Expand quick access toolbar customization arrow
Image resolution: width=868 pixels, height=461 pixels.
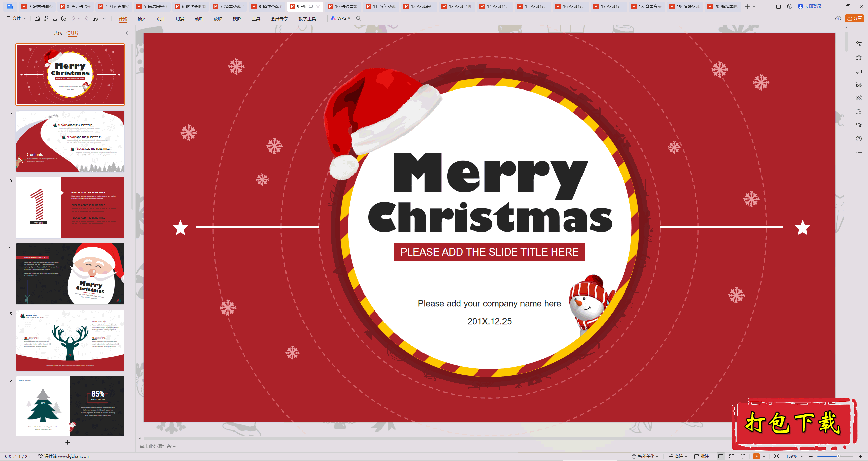pos(104,18)
